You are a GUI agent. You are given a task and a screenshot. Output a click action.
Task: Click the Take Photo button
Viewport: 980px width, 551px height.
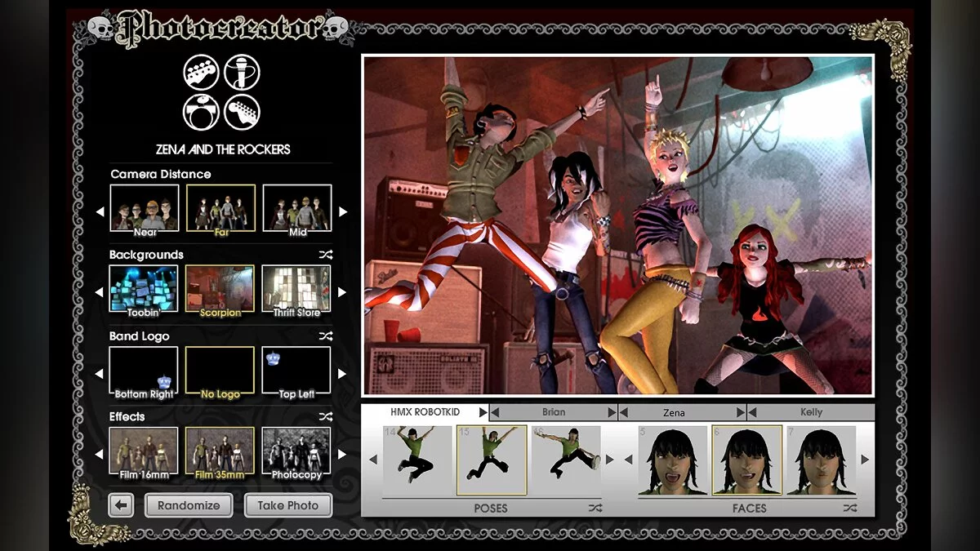(x=288, y=505)
